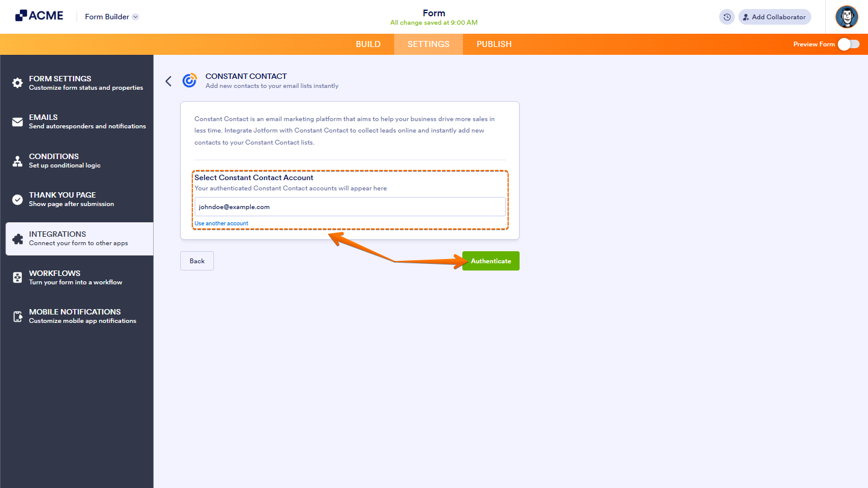Go back using the left chevron
Image resolution: width=868 pixels, height=488 pixels.
pos(168,81)
